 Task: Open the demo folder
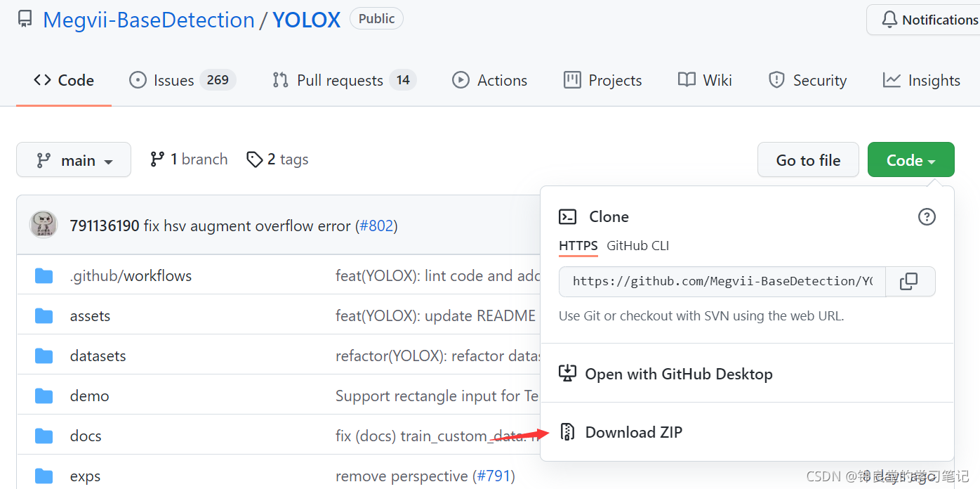89,396
